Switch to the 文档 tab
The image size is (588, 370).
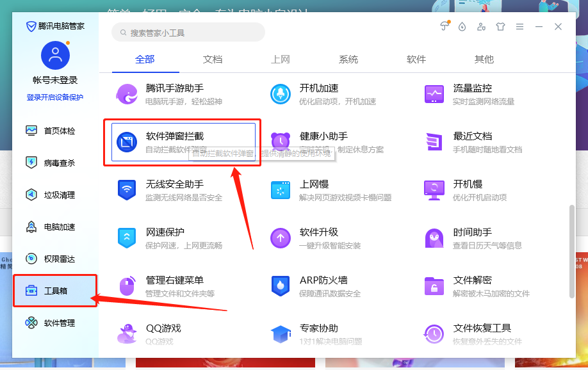[213, 60]
